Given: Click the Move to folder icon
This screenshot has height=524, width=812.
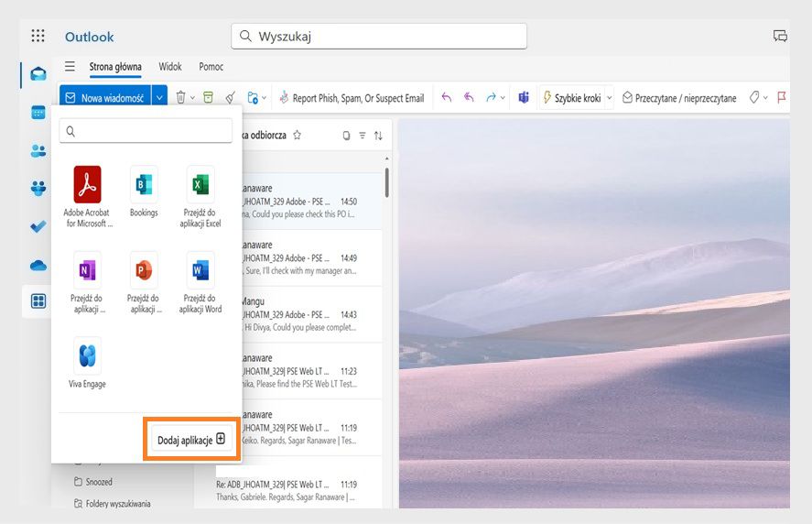Looking at the screenshot, I should 253,97.
